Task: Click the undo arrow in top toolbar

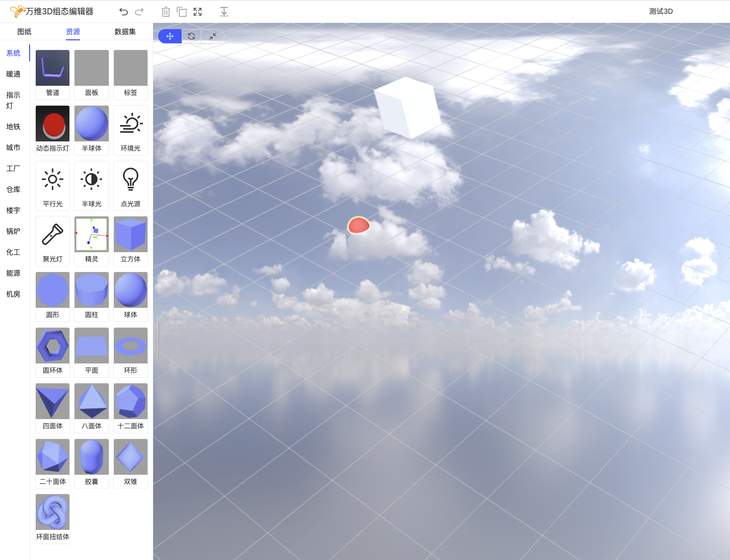Action: pyautogui.click(x=123, y=12)
